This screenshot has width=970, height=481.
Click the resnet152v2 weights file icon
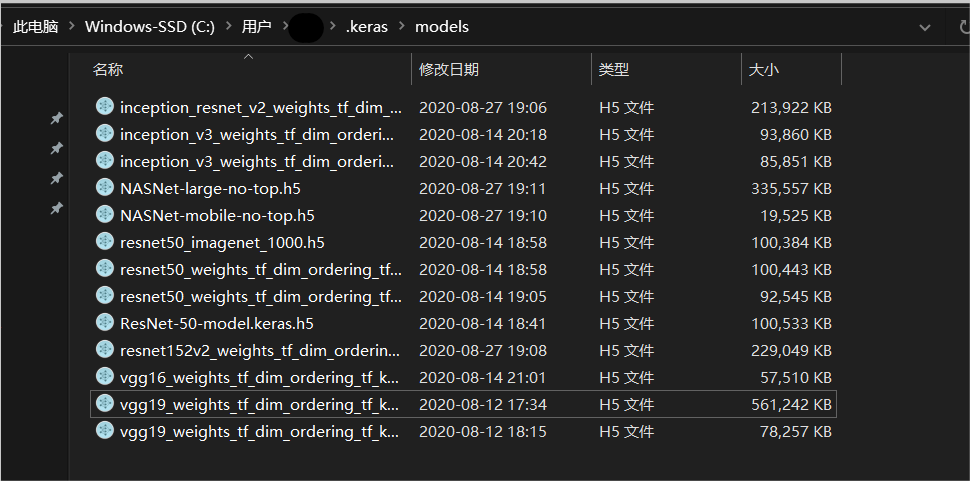coord(105,350)
